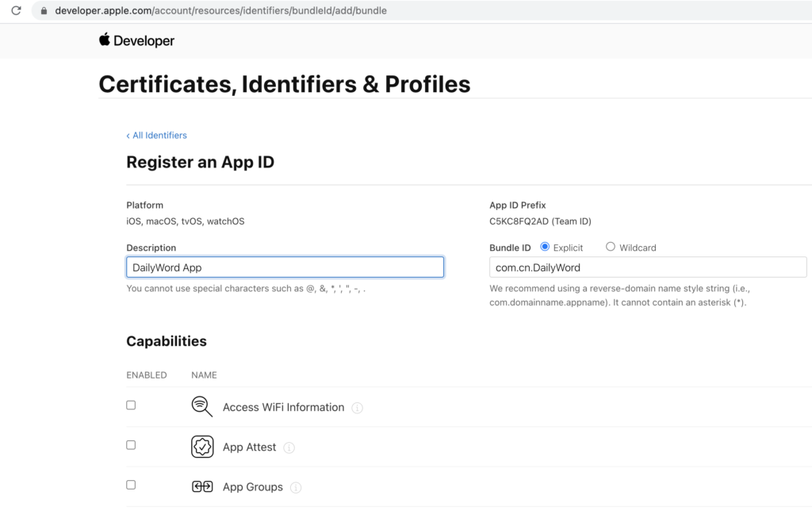Click the Capabilities section heading
This screenshot has width=812, height=511.
coord(167,341)
